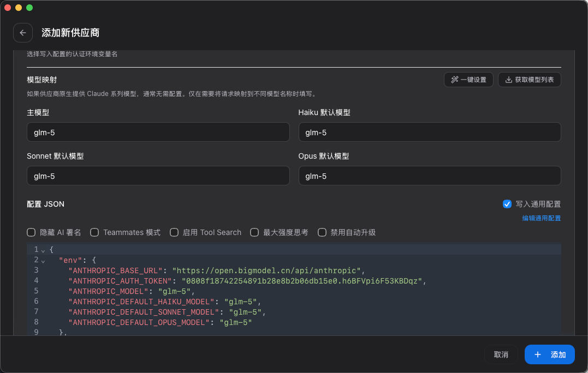588x373 pixels.
Task: Open the edit common config link
Action: tap(541, 218)
